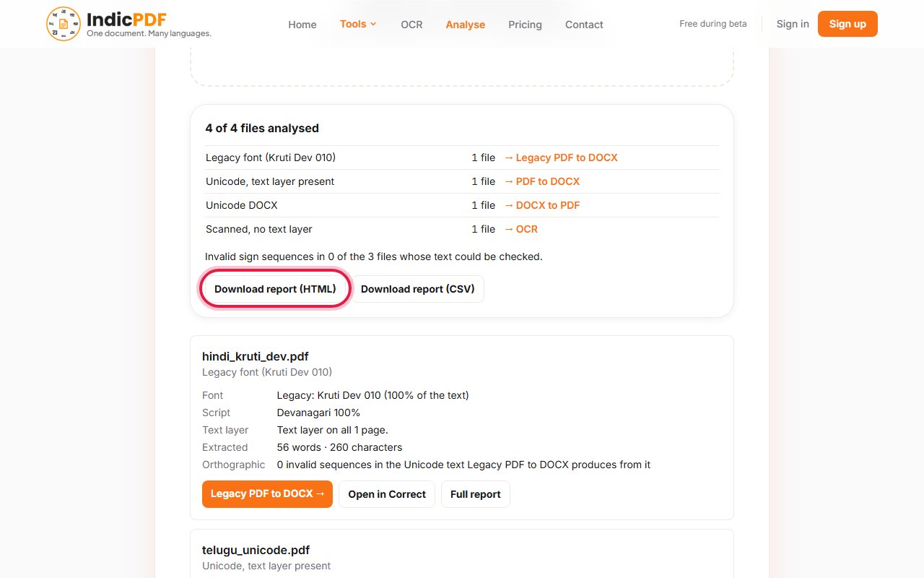Screen dimensions: 924x578
Task: Click the IndicPDF logo icon
Action: 64,24
